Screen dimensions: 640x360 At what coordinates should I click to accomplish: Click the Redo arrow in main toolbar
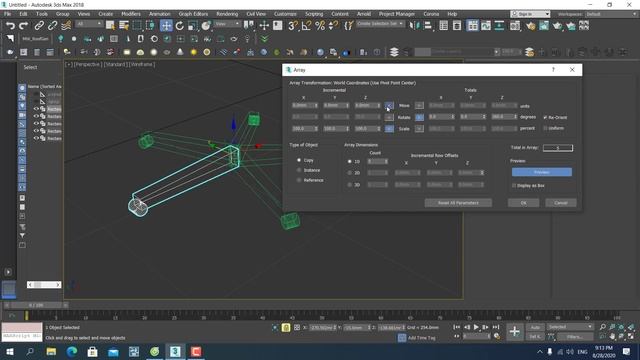tap(24, 26)
